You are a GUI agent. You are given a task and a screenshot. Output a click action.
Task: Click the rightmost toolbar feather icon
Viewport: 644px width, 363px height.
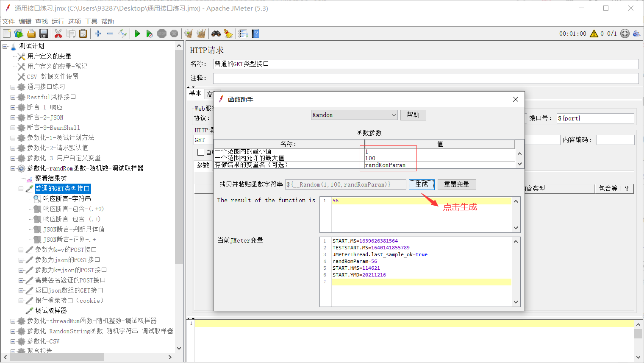pos(636,34)
